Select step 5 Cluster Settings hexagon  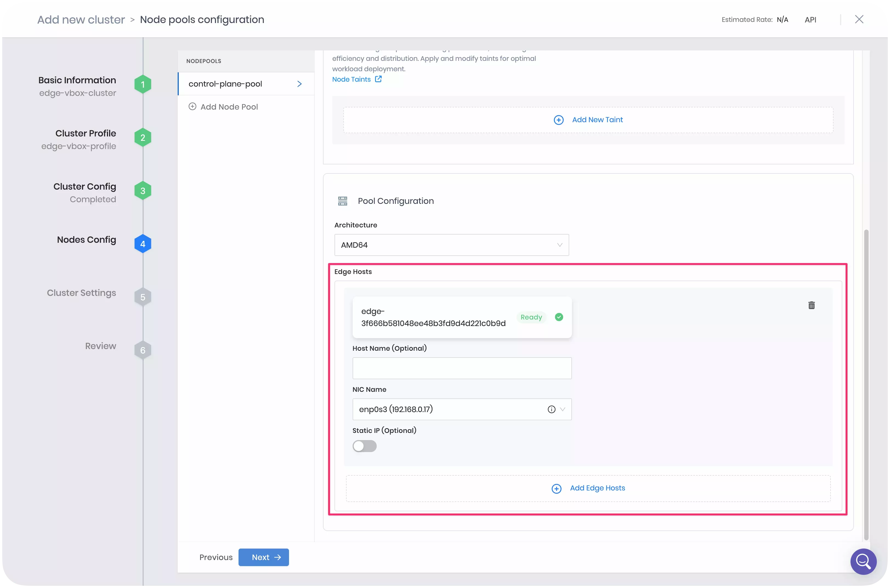click(143, 297)
